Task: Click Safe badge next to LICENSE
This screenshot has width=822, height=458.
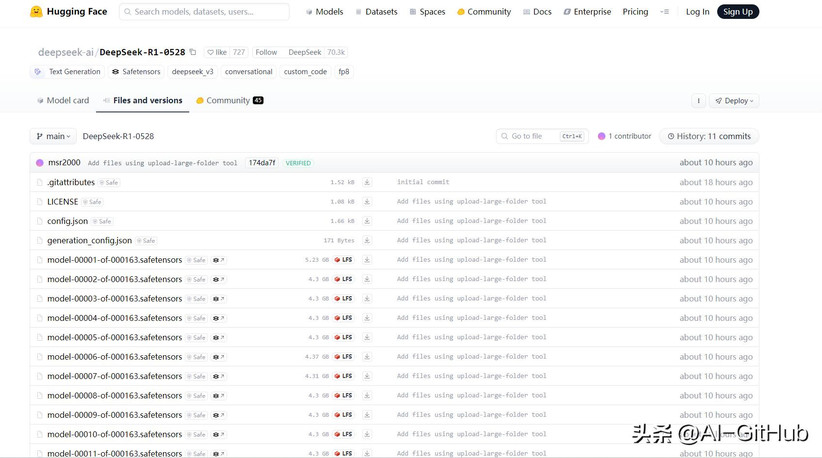Action: (x=92, y=202)
